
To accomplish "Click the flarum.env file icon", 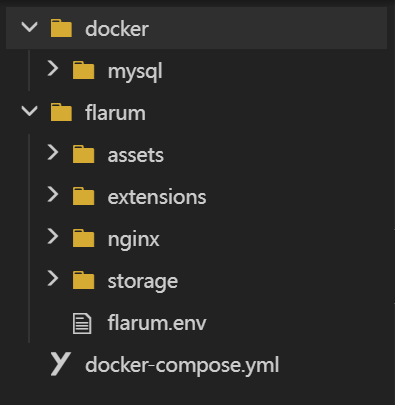I will [x=82, y=323].
